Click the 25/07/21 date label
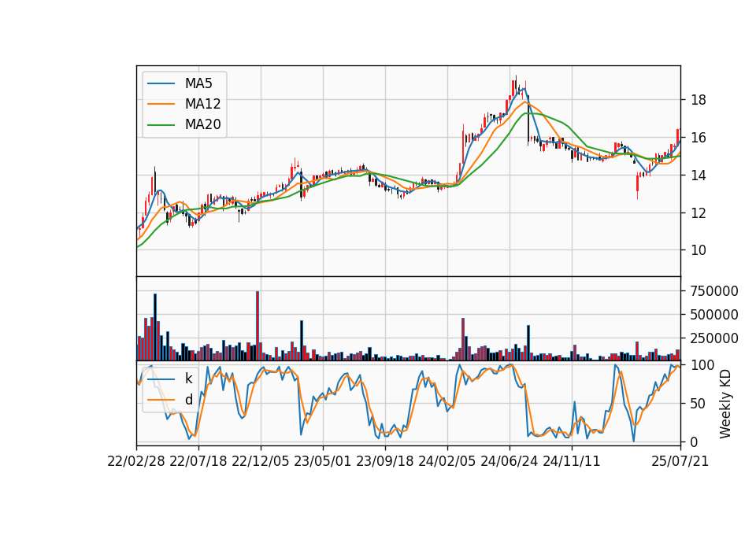756x543 pixels. coord(680,461)
